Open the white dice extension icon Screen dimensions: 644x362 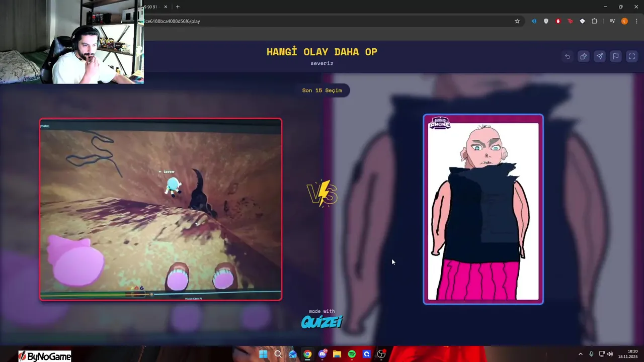tap(582, 21)
